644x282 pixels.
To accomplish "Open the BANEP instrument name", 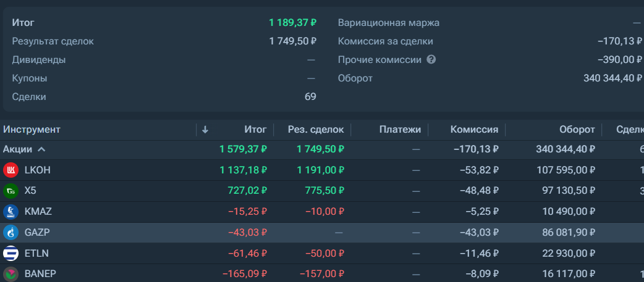I will (40, 274).
